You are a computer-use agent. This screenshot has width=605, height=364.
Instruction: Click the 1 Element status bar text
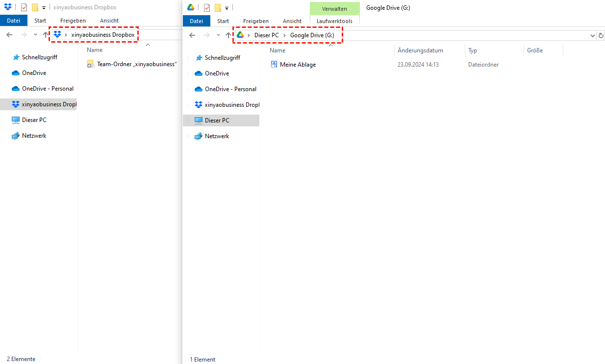tap(202, 360)
